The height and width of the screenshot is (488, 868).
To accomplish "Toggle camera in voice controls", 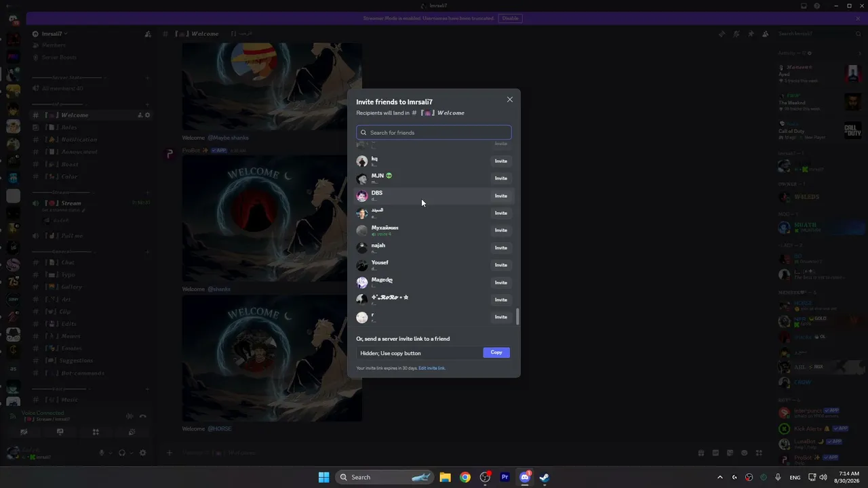I will [x=24, y=432].
